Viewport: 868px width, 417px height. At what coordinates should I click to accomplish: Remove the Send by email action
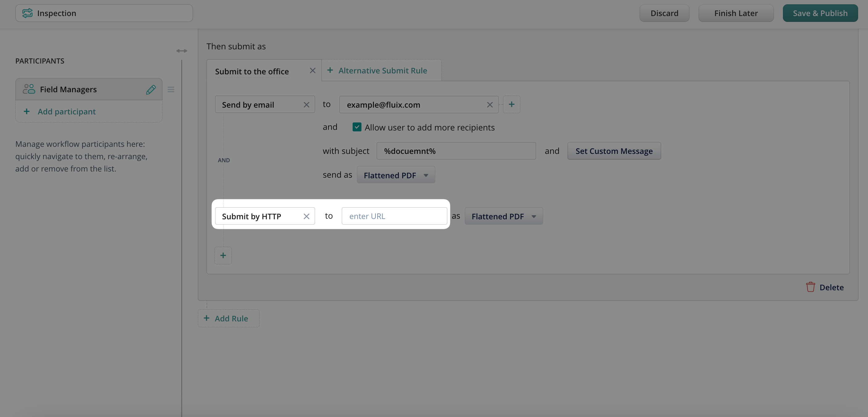point(306,105)
